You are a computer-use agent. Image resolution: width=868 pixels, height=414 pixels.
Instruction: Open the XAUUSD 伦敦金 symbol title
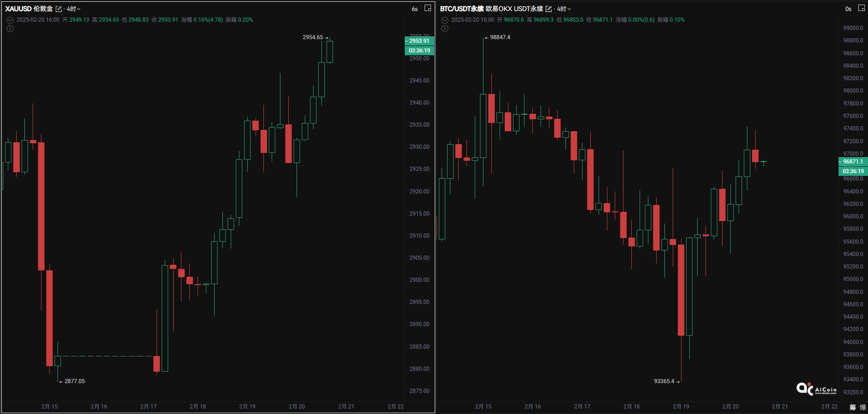click(x=29, y=9)
